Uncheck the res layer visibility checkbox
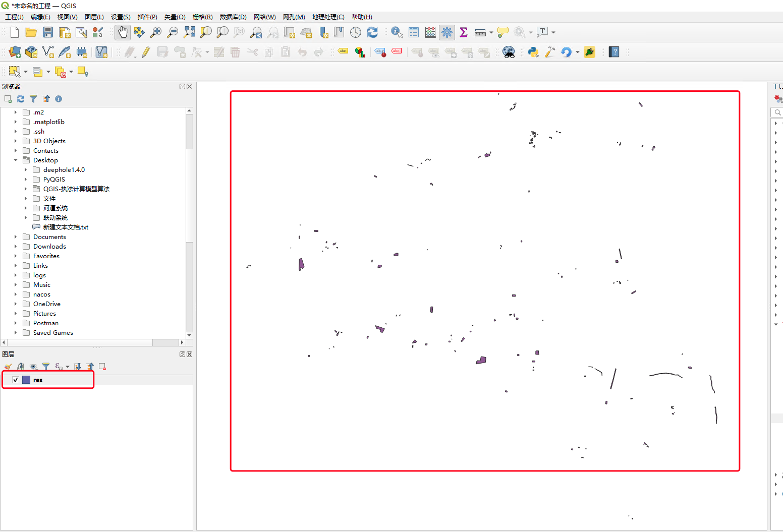 click(16, 380)
